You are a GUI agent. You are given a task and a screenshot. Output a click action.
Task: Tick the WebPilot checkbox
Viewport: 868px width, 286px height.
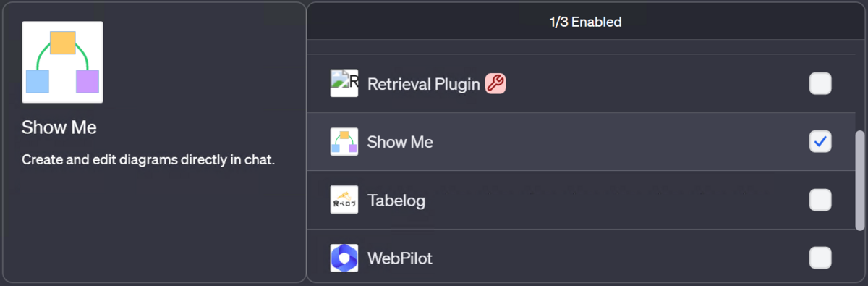pyautogui.click(x=820, y=258)
